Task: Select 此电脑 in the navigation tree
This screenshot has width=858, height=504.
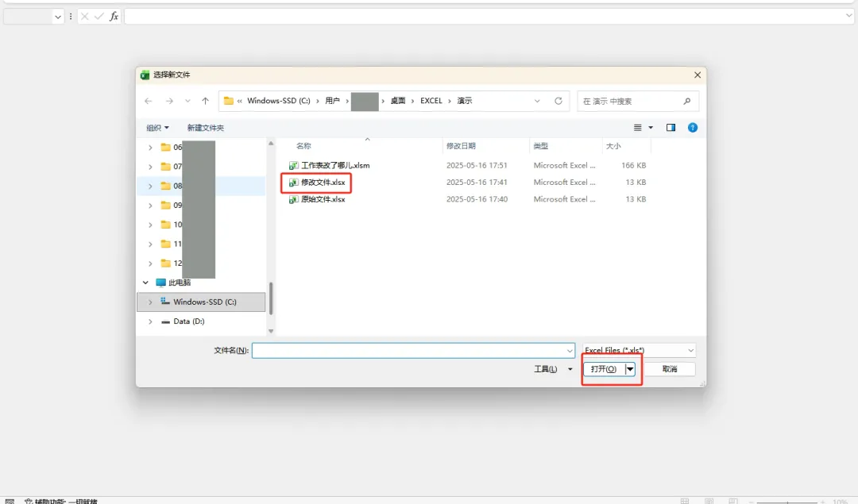Action: pyautogui.click(x=180, y=283)
